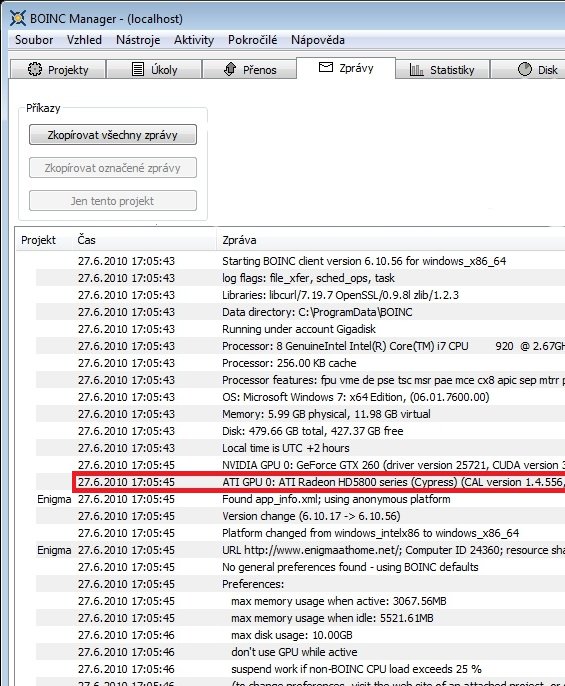Image resolution: width=565 pixels, height=686 pixels.
Task: Open the Vzhled menu
Action: [x=84, y=40]
